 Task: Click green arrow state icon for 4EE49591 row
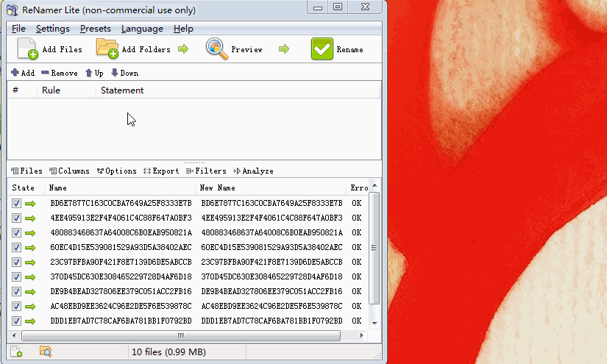point(30,218)
